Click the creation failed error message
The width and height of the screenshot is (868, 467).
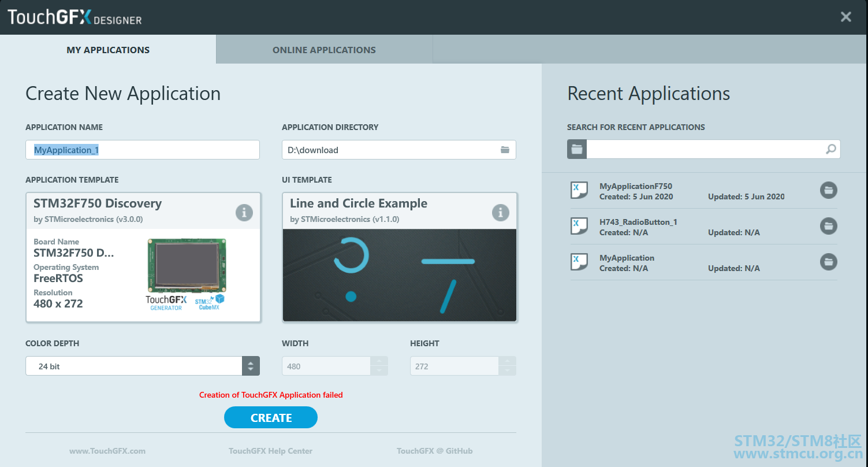coord(271,395)
